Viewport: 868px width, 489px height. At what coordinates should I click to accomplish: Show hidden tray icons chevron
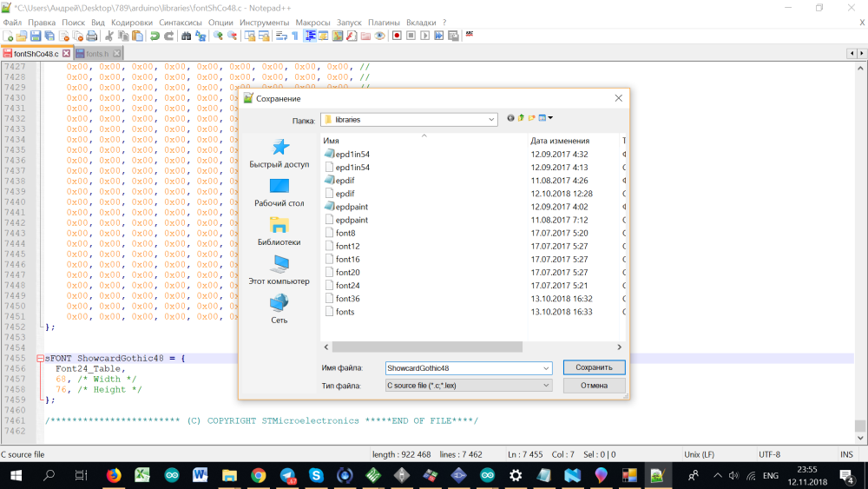[718, 475]
